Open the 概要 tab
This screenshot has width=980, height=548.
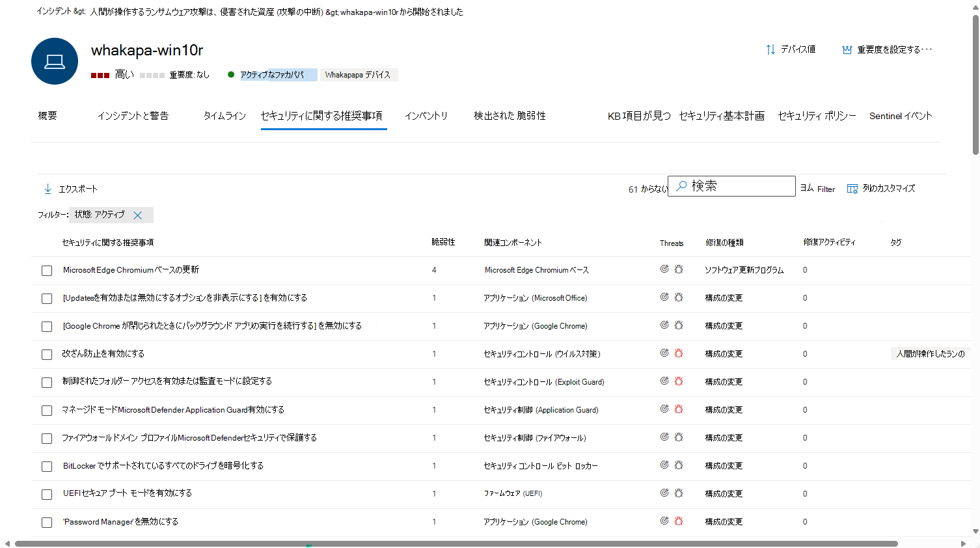pos(48,116)
